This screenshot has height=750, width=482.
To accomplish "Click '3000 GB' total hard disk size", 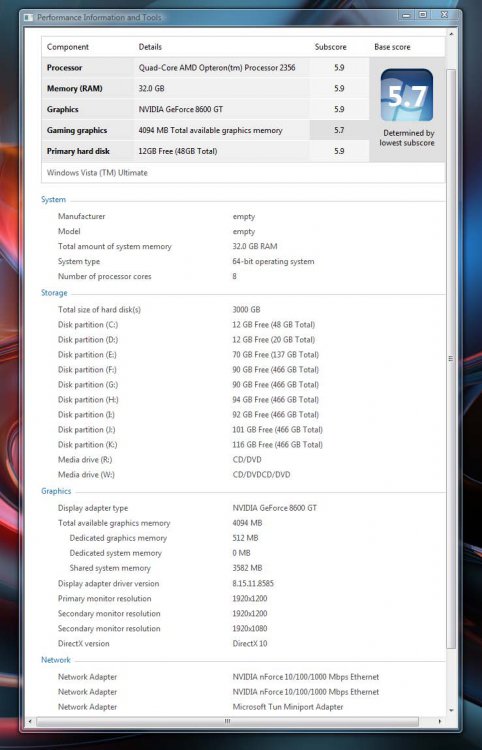I will pos(246,309).
